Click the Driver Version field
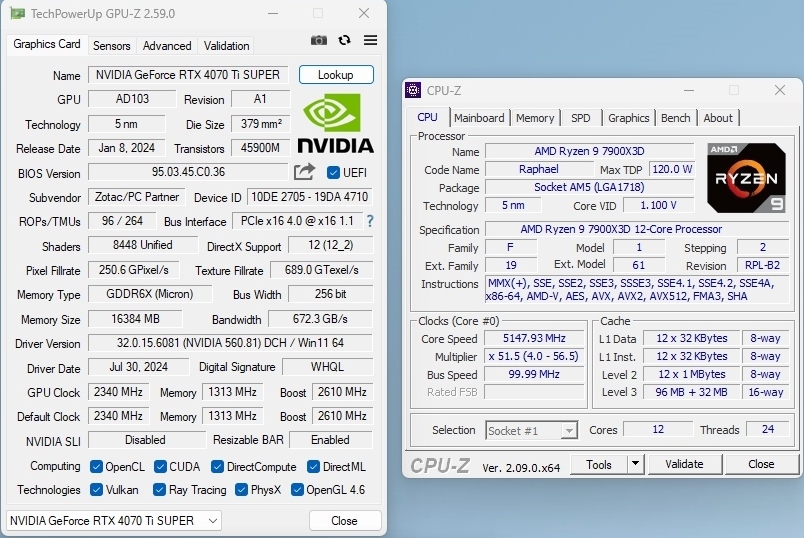The width and height of the screenshot is (804, 538). [230, 343]
